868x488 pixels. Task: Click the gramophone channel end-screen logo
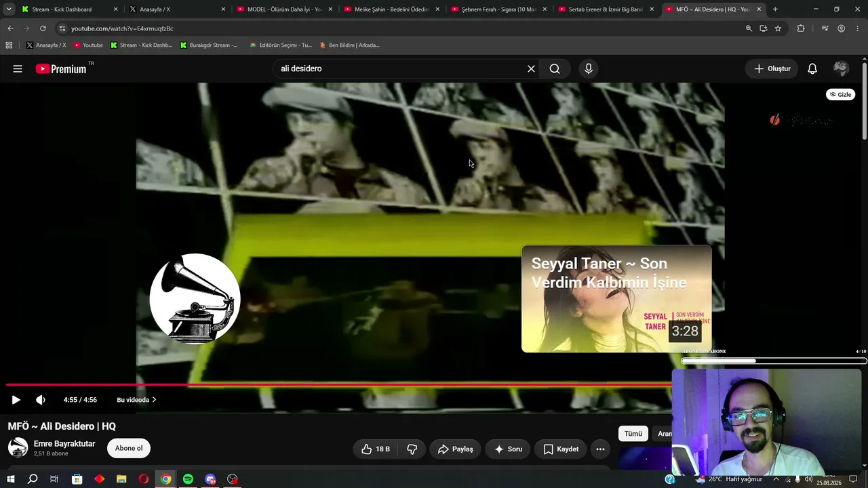point(195,299)
